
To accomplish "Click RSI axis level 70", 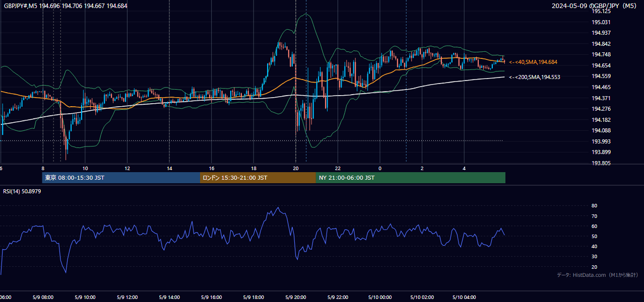I will coord(594,216).
